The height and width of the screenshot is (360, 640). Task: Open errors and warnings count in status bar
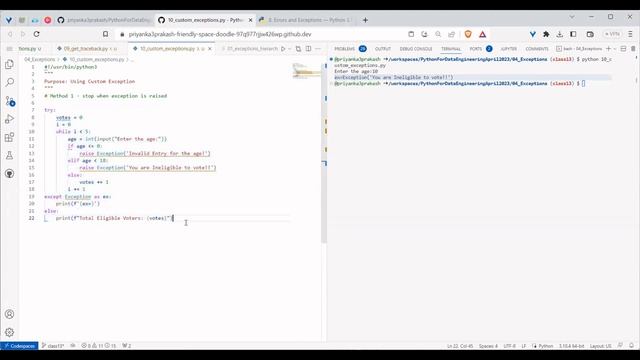pos(98,346)
